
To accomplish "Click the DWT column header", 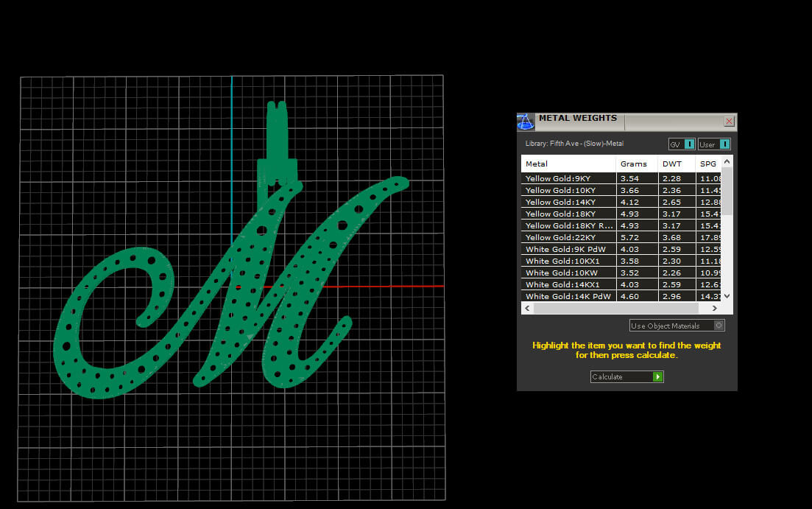I will point(677,164).
